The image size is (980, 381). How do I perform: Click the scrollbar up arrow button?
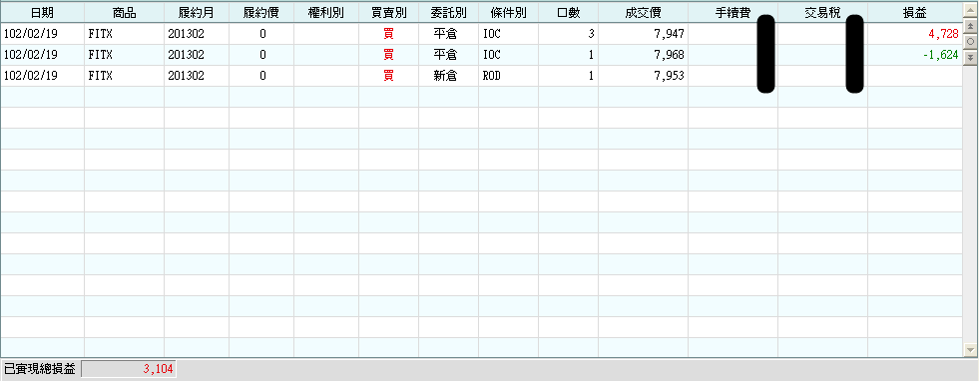click(971, 9)
